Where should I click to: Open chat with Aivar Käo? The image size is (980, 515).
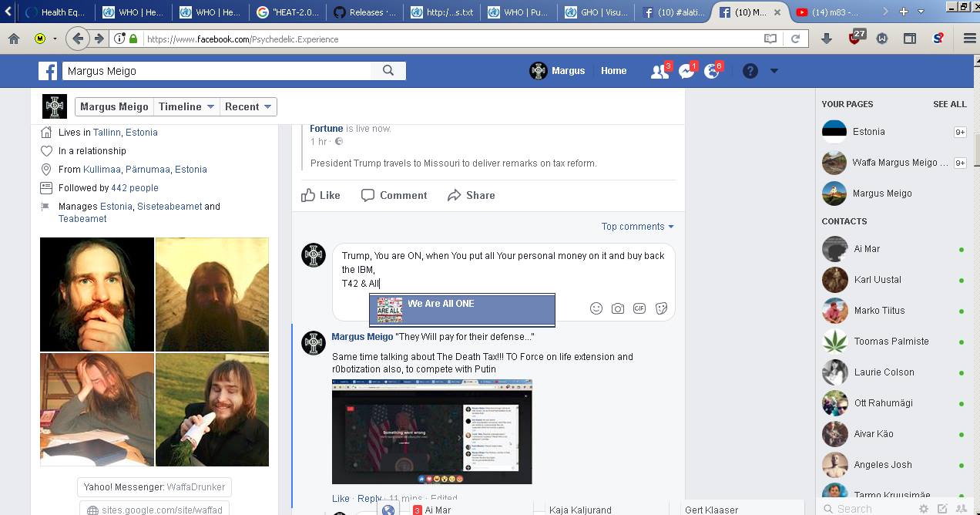click(x=894, y=434)
